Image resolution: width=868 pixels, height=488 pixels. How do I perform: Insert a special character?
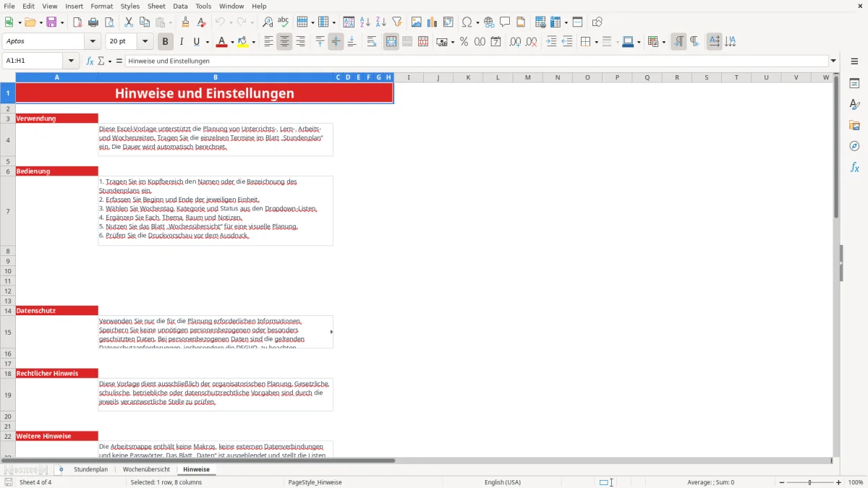[467, 22]
